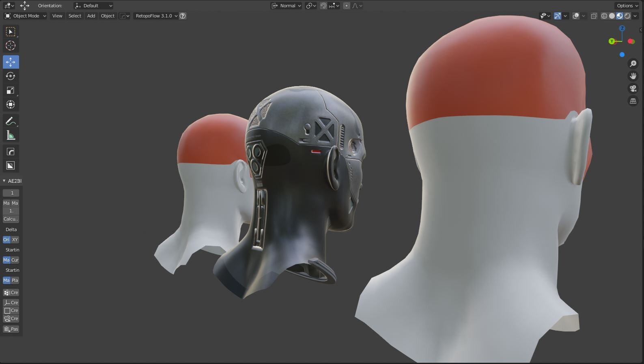644x364 pixels.
Task: Toggle viewport gizmo display
Action: coord(558,16)
